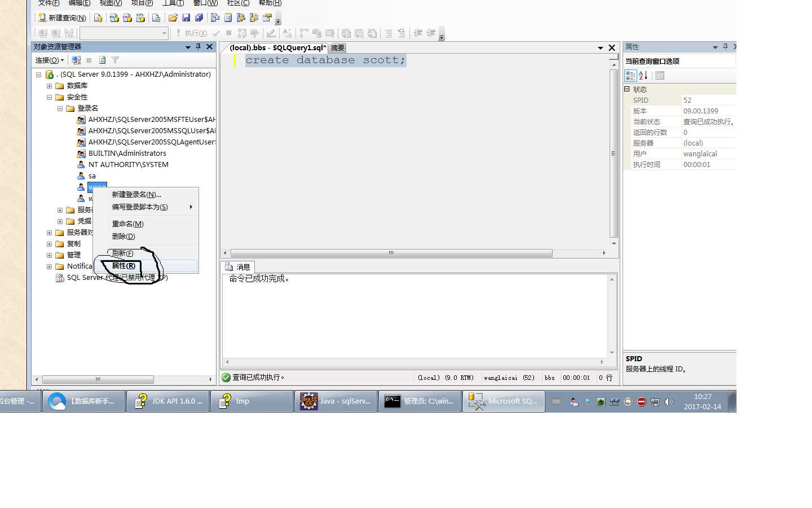Toggle auto-hide pin on 对象资源管理器 panel
This screenshot has height=508, width=812.
click(198, 47)
